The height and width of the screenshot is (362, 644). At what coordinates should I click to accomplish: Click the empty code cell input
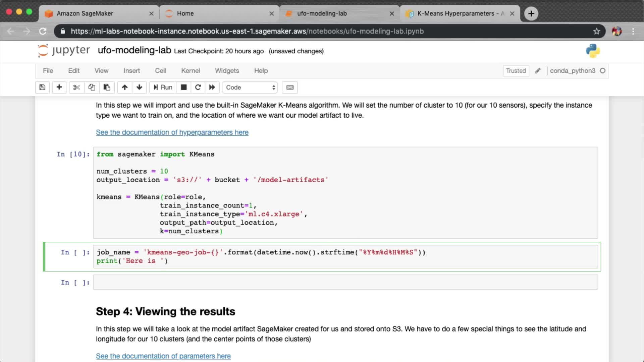pyautogui.click(x=345, y=282)
